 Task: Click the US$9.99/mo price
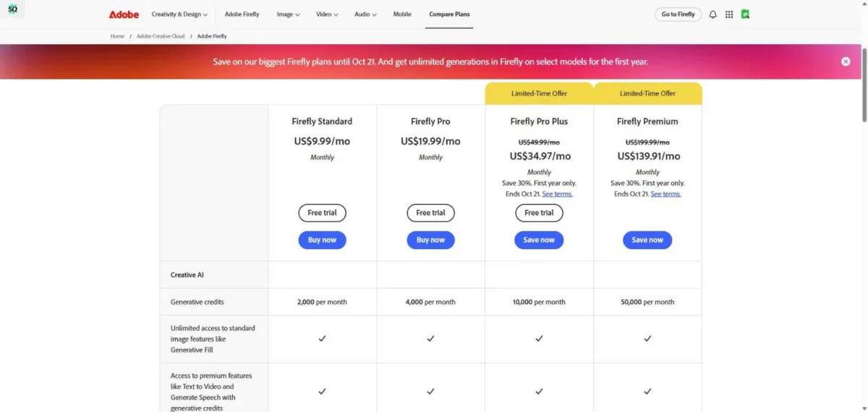click(x=322, y=141)
